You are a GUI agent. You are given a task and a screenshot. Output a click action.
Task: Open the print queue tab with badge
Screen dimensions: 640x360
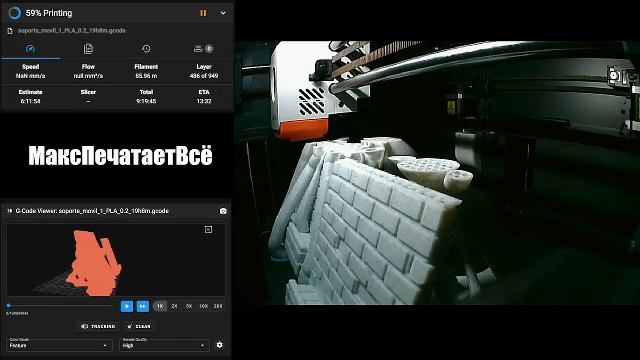click(x=203, y=49)
